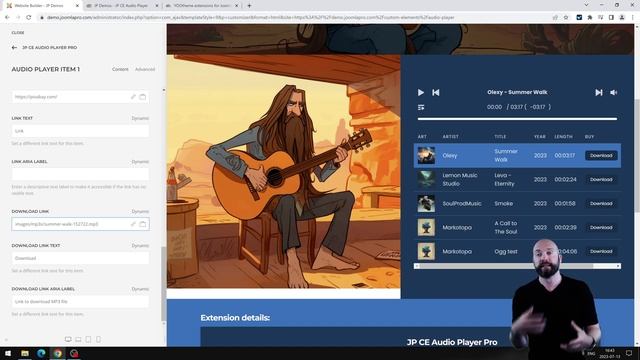
Task: Download the Olexy Summer Walk track
Action: click(601, 156)
